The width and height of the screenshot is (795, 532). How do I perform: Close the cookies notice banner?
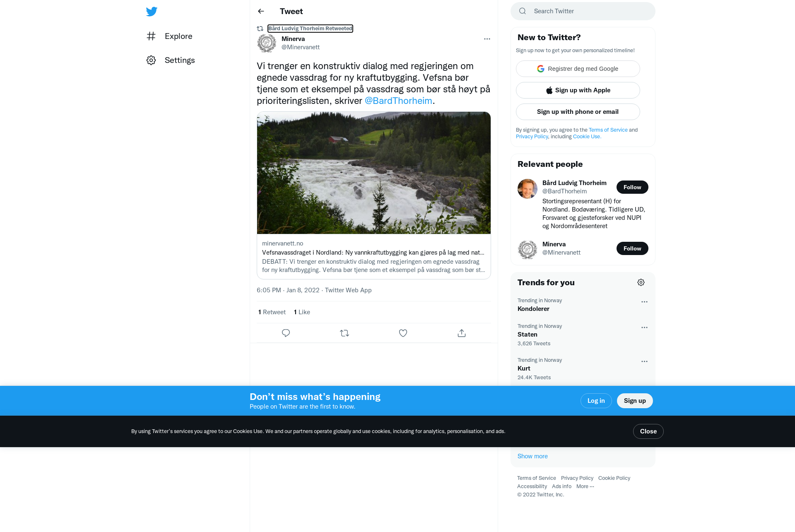coord(648,431)
